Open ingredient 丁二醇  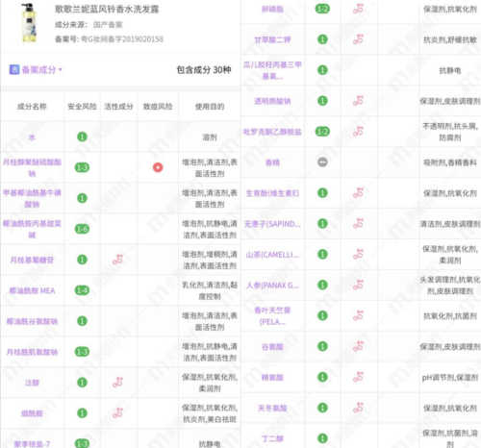(272, 438)
